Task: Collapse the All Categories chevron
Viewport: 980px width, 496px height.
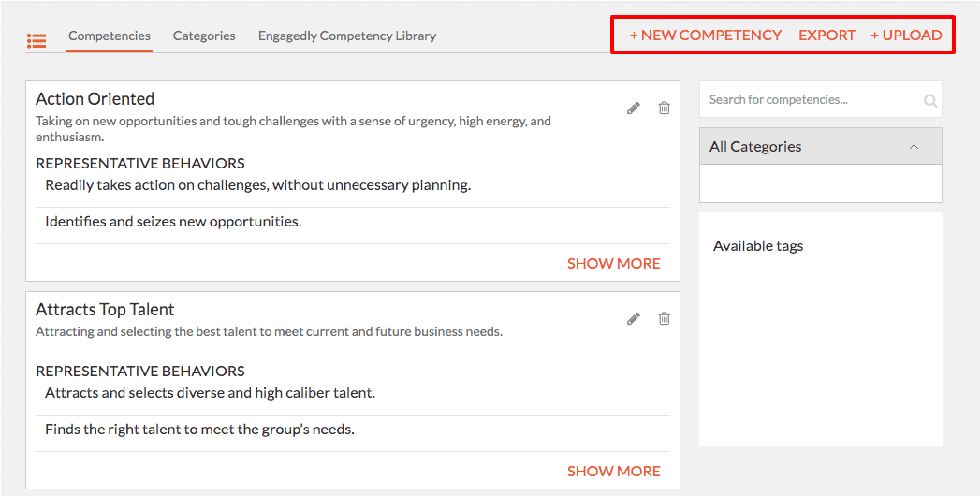Action: [914, 147]
